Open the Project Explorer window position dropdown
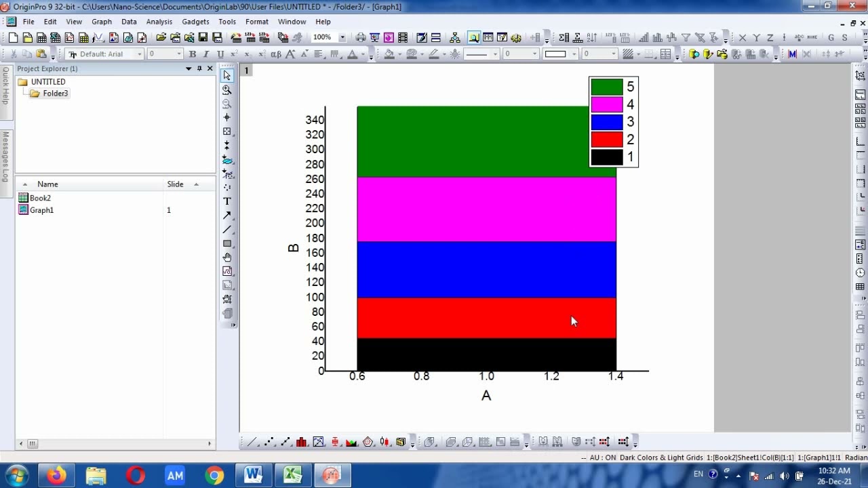 (189, 68)
